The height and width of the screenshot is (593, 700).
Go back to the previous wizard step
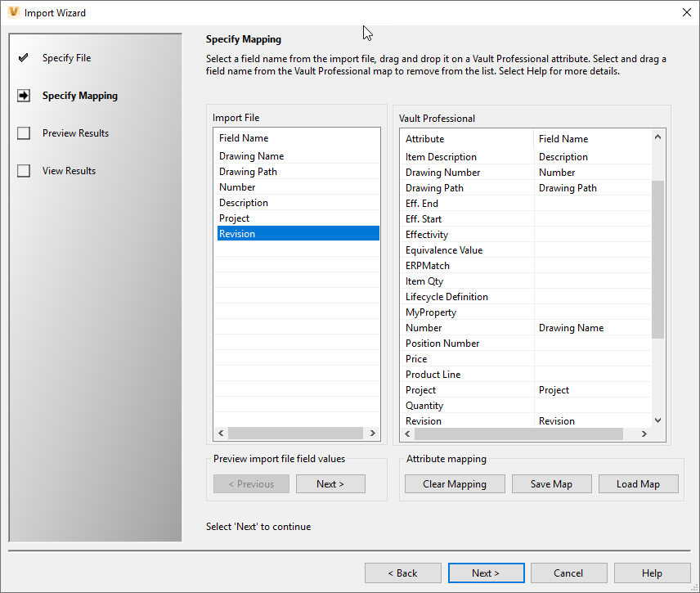point(402,573)
